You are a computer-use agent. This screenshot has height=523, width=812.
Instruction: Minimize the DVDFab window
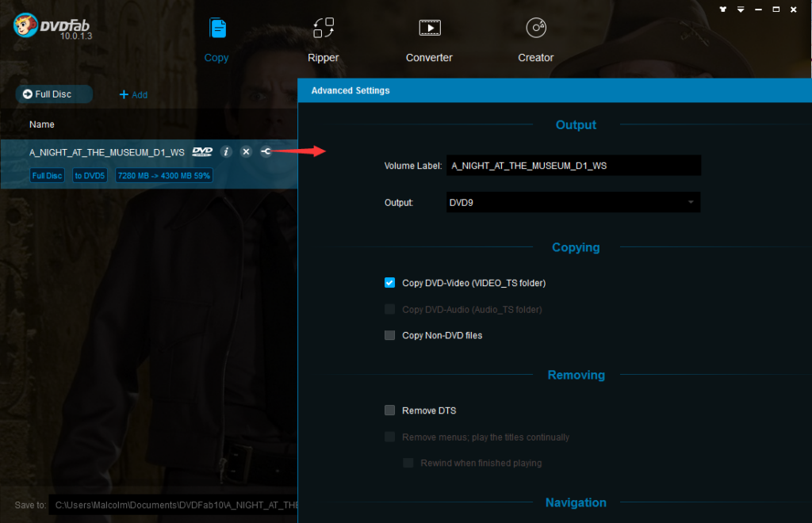[x=758, y=10]
